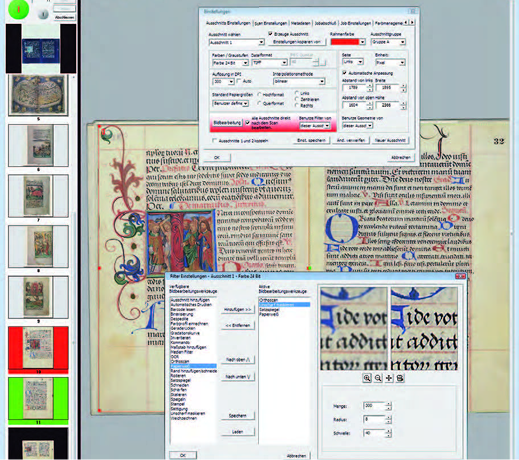Viewport: 519px width, 460px height.
Task: Open the Standard Papiergrößen dropdown
Action: tap(230, 104)
